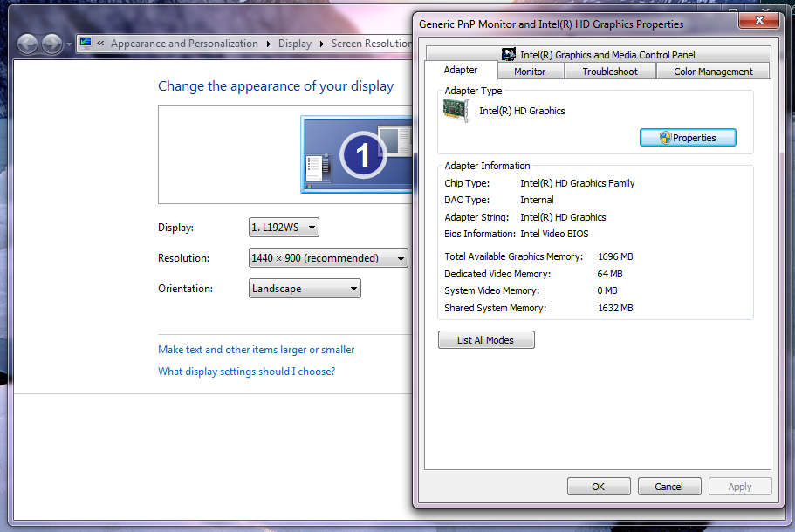The width and height of the screenshot is (795, 532).
Task: Confirm with the OK button
Action: (599, 487)
